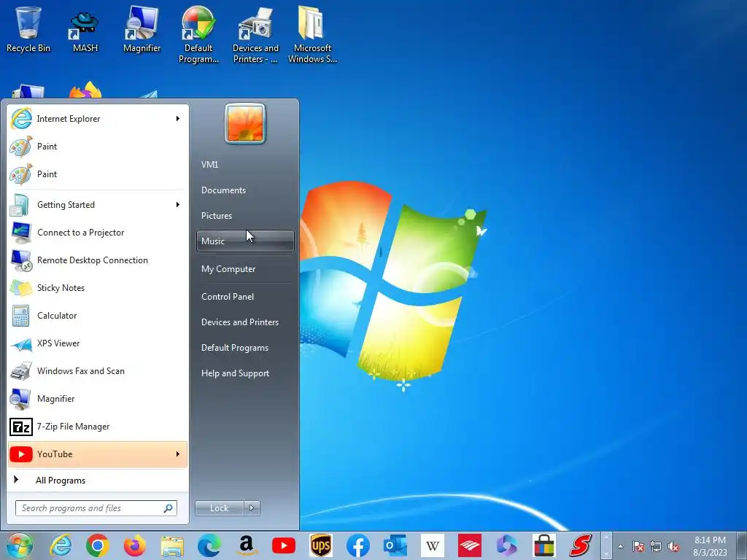Click the Start orb button
This screenshot has width=747, height=560.
pyautogui.click(x=20, y=545)
